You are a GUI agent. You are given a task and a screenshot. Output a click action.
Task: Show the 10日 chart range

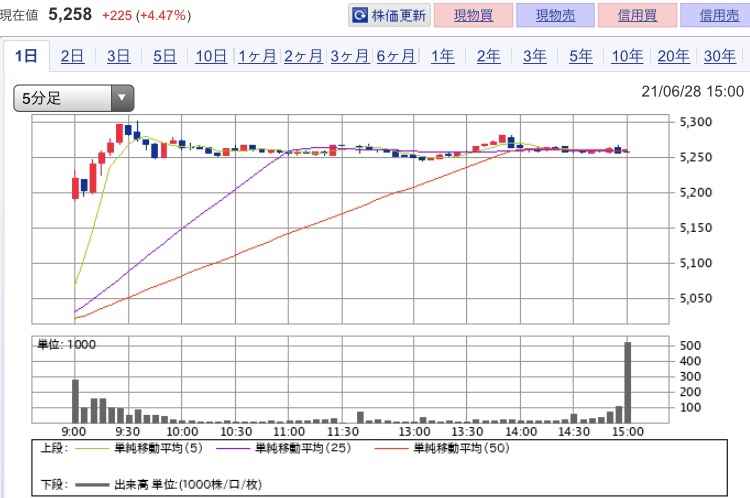click(x=211, y=56)
